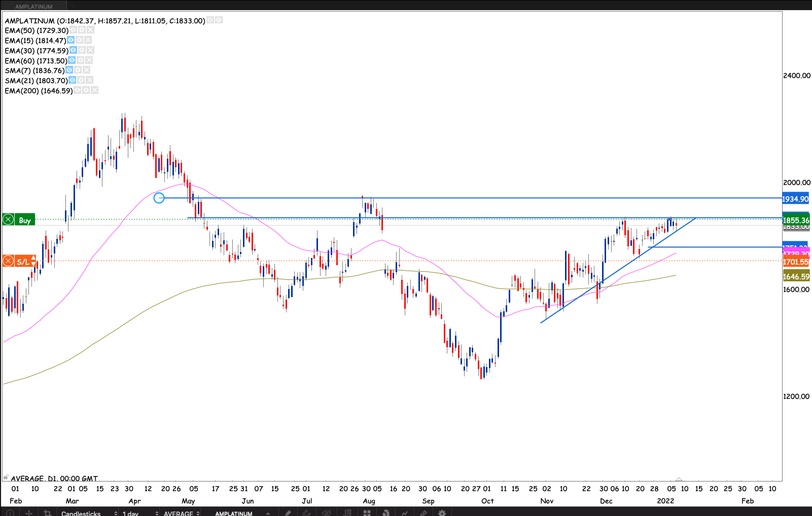Image resolution: width=812 pixels, height=516 pixels.
Task: Cancel the Buy order with X icon
Action: point(8,219)
